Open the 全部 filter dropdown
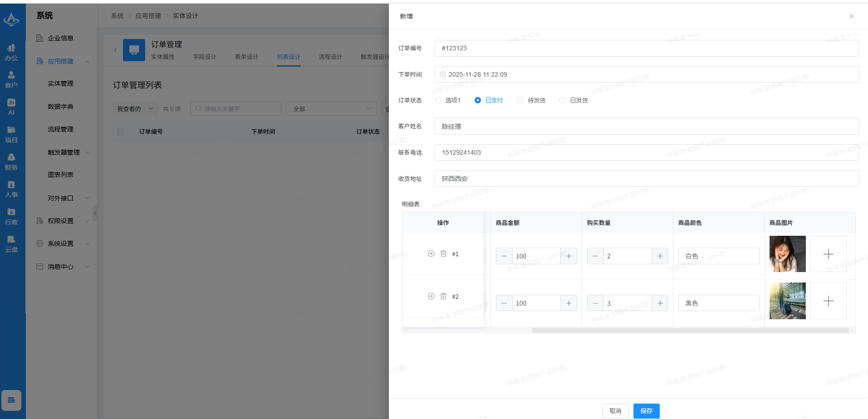 pos(331,108)
